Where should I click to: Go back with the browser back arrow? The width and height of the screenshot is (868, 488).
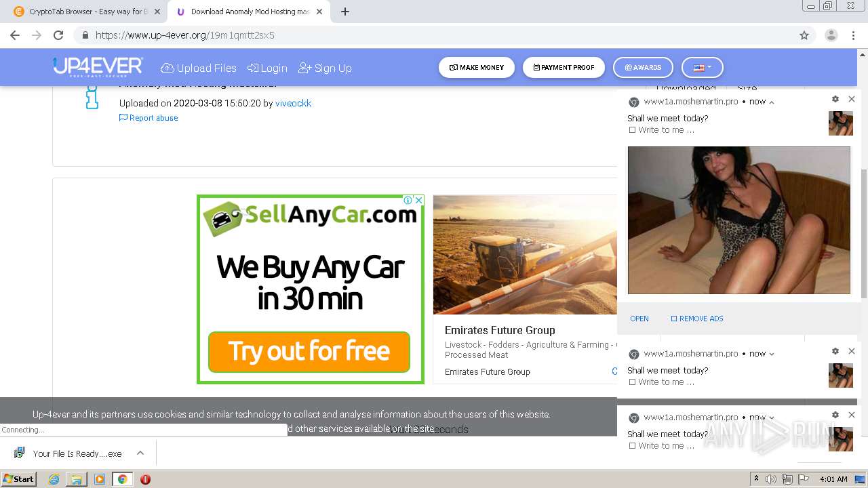[x=15, y=35]
